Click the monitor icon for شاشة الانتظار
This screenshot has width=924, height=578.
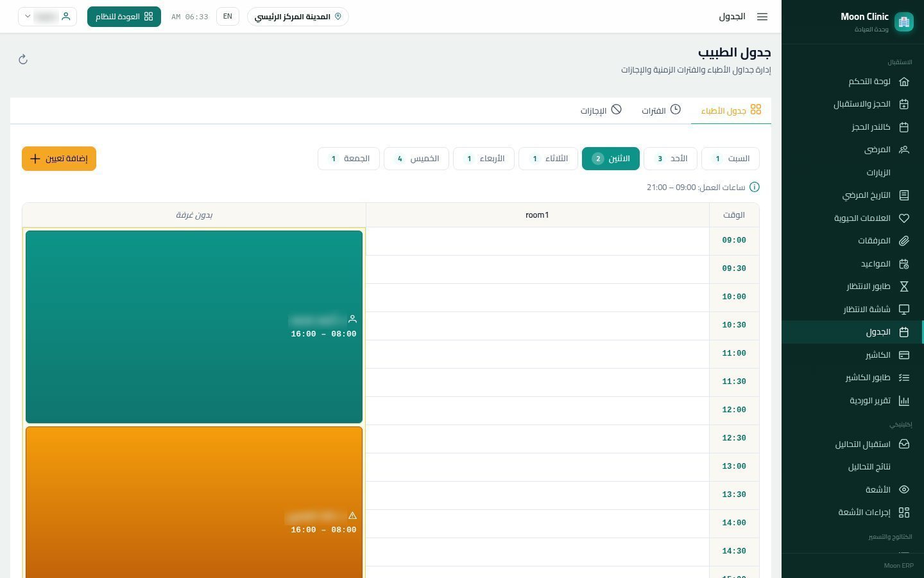pyautogui.click(x=904, y=310)
